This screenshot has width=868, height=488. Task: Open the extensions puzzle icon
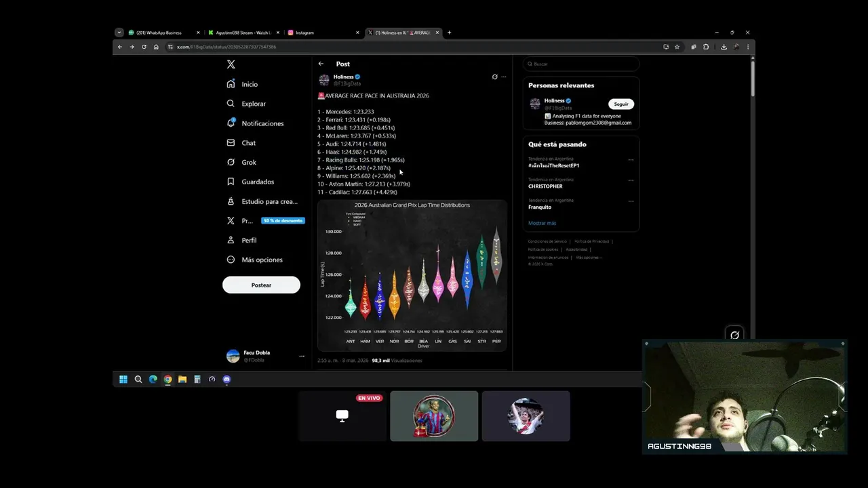(706, 47)
